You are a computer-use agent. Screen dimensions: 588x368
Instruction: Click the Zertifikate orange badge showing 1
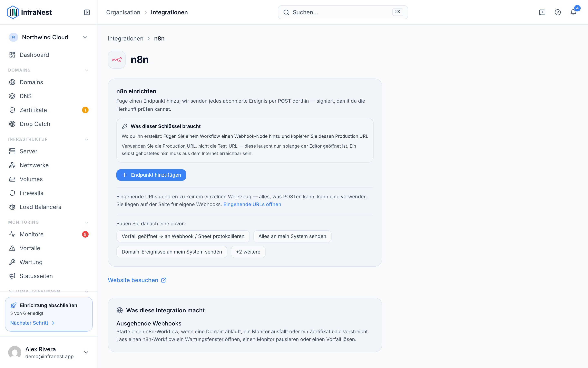(85, 110)
